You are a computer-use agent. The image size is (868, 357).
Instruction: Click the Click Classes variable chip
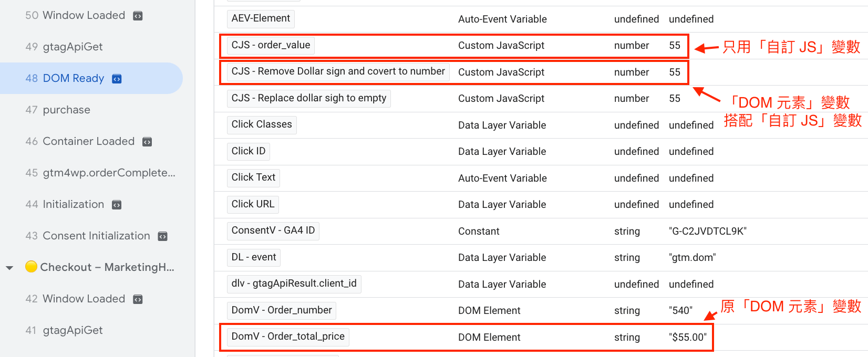pyautogui.click(x=262, y=124)
